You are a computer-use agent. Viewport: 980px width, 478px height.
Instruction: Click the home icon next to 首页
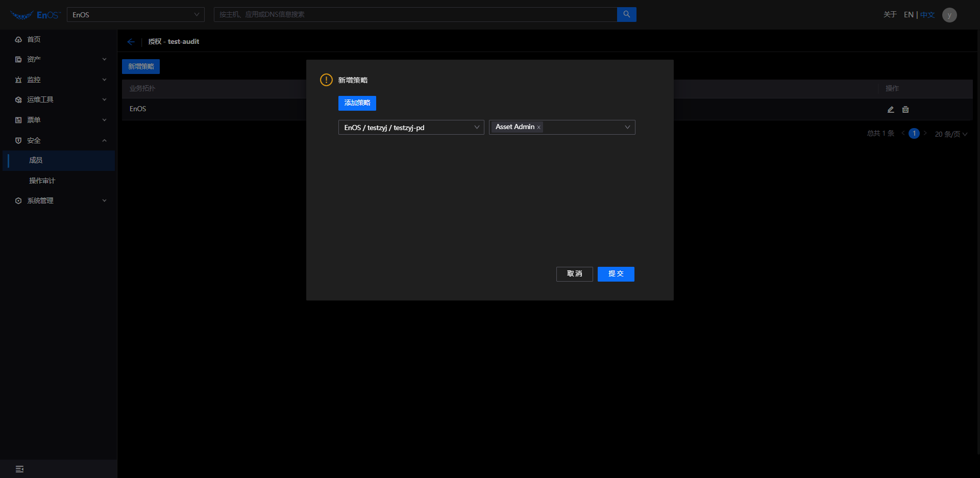(18, 39)
